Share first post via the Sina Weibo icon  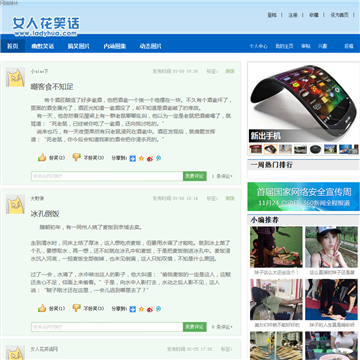tap(150, 159)
